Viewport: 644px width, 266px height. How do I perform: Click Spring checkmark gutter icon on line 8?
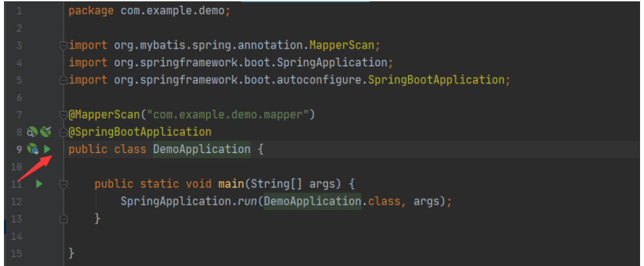[x=46, y=131]
